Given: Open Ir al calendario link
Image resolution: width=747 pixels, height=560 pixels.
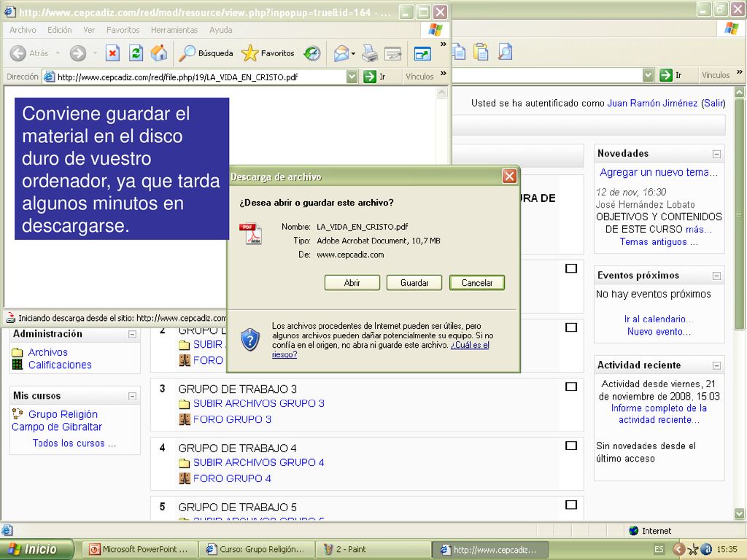Looking at the screenshot, I should pyautogui.click(x=659, y=319).
